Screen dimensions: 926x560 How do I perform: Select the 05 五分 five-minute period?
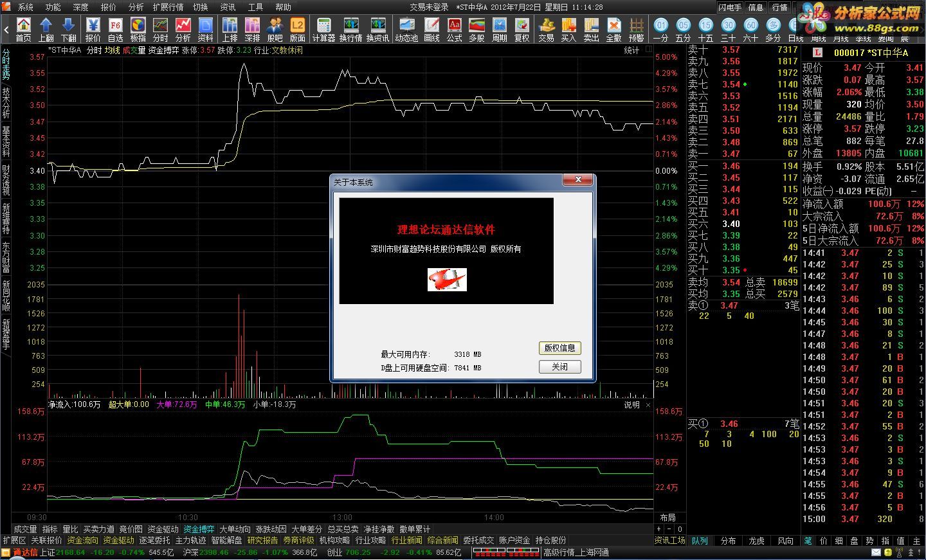tap(684, 30)
